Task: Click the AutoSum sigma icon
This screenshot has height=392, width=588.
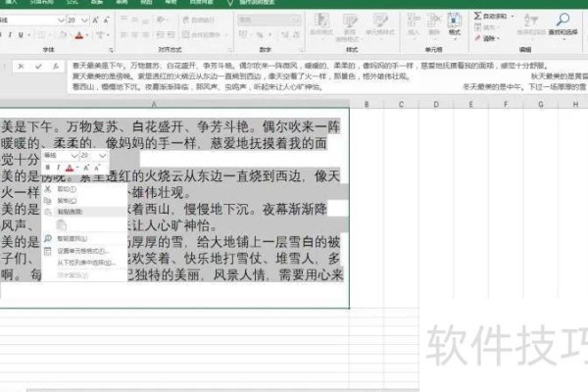Action: point(477,16)
